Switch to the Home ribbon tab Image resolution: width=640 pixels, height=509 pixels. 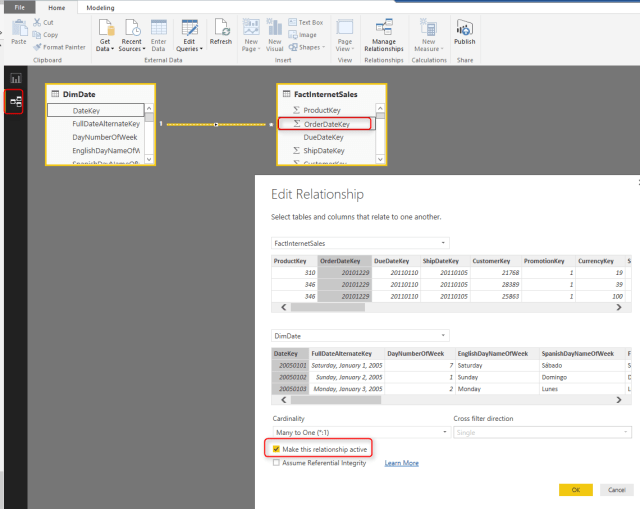pos(56,7)
